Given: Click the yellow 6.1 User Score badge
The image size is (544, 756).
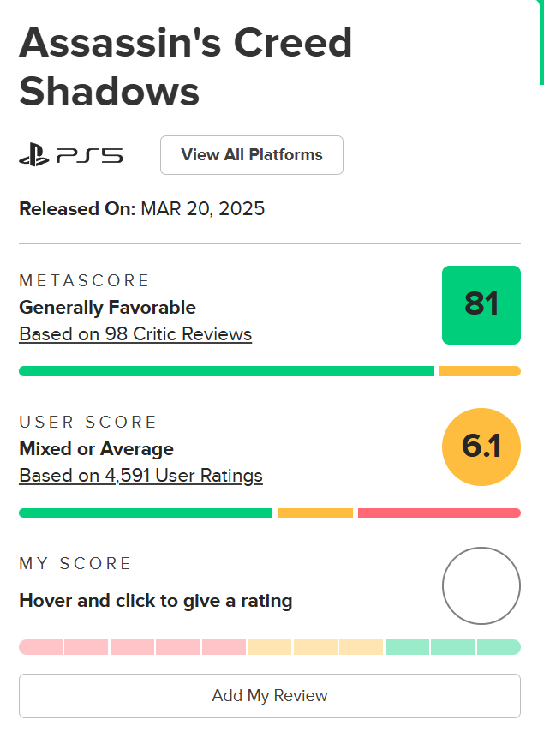Looking at the screenshot, I should click(x=481, y=447).
